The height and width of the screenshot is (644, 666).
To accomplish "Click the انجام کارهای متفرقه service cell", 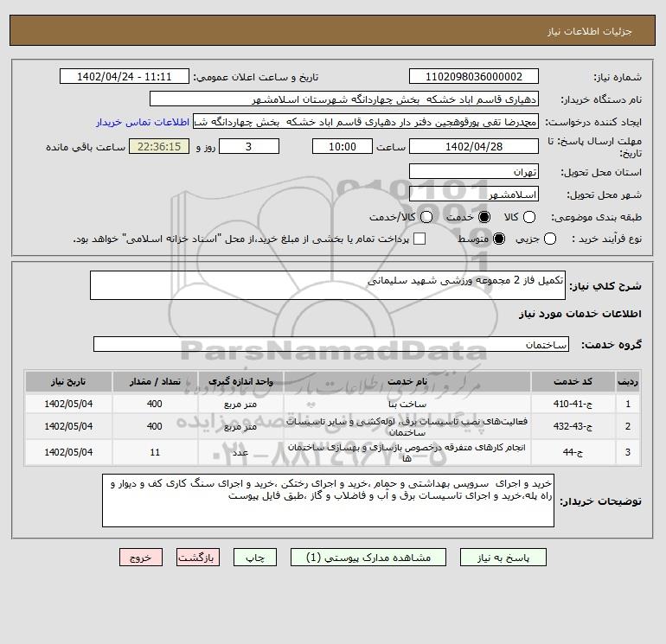I will click(407, 453).
